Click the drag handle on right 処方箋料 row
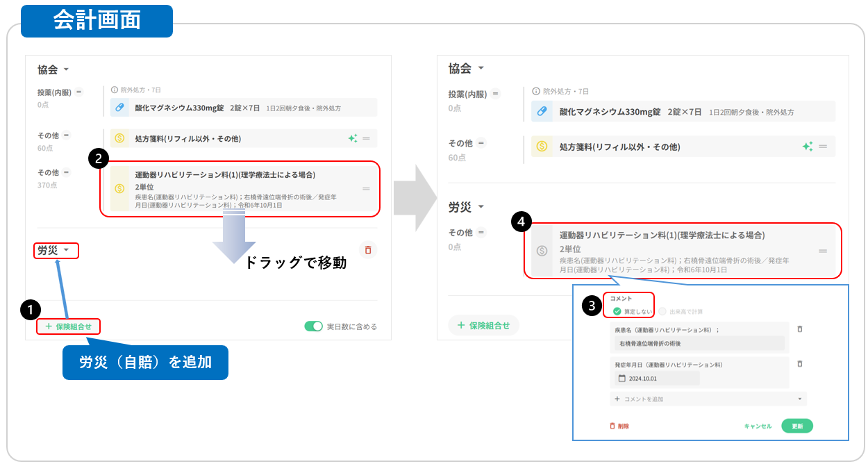The height and width of the screenshot is (464, 868). pyautogui.click(x=823, y=147)
